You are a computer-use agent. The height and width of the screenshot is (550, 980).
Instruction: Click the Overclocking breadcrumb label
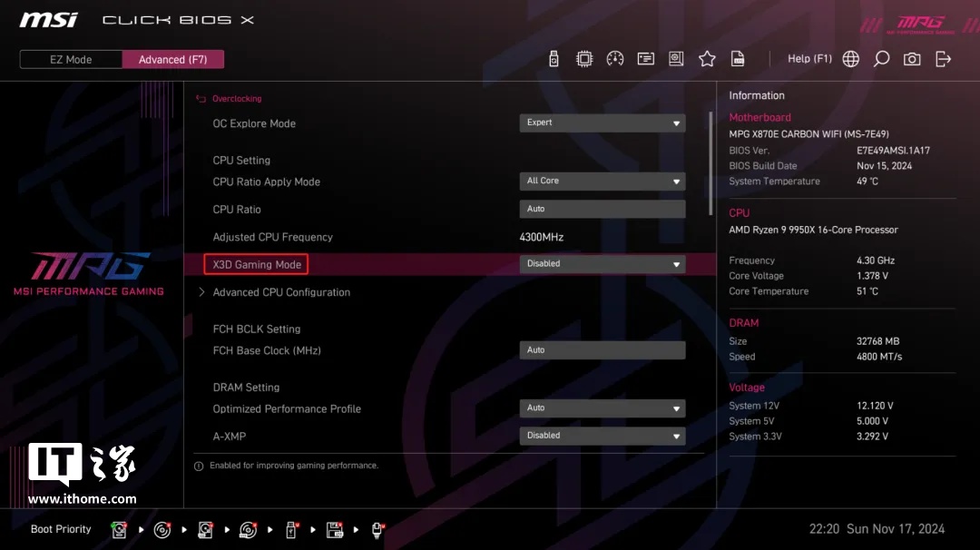[237, 99]
